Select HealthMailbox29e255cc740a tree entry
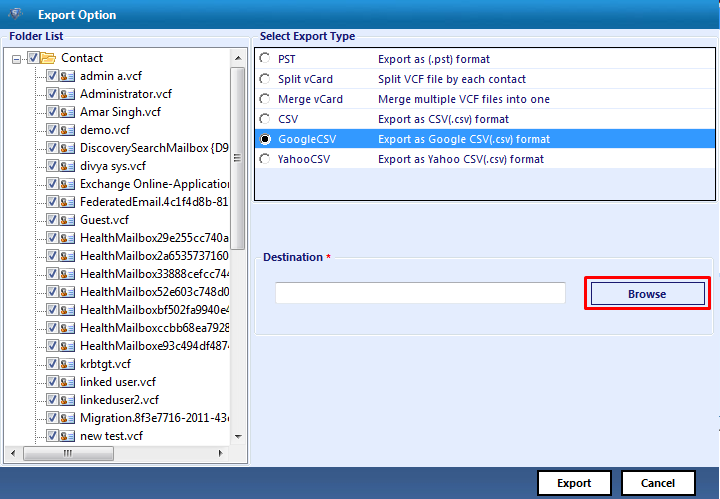 click(x=154, y=238)
